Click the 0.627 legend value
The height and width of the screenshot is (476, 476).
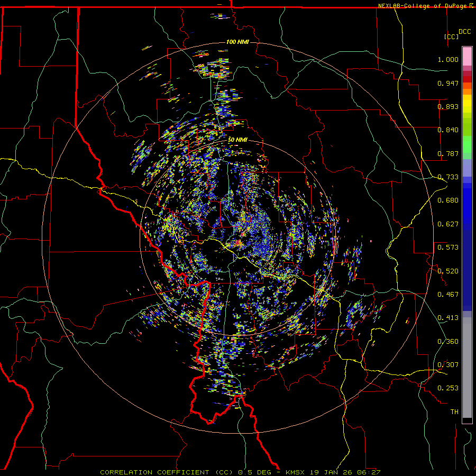(448, 224)
